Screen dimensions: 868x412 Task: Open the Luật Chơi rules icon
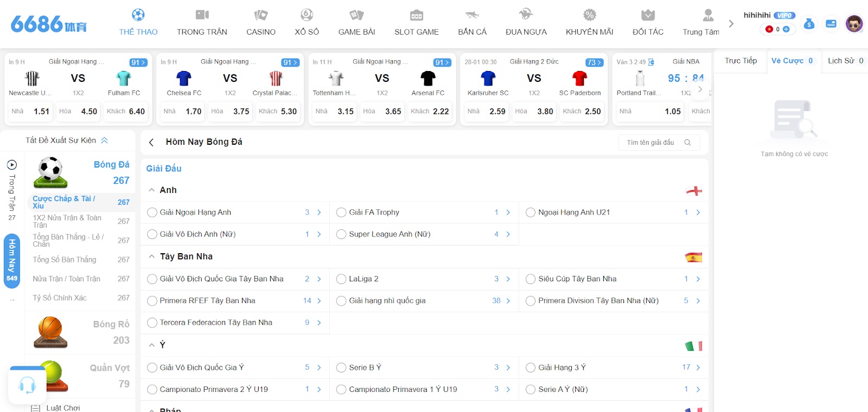click(36, 408)
